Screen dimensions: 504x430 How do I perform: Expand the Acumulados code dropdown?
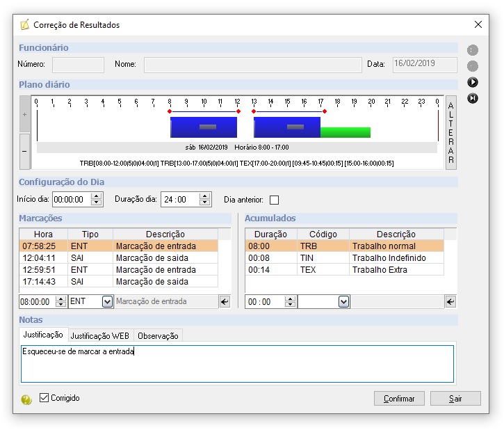343,301
